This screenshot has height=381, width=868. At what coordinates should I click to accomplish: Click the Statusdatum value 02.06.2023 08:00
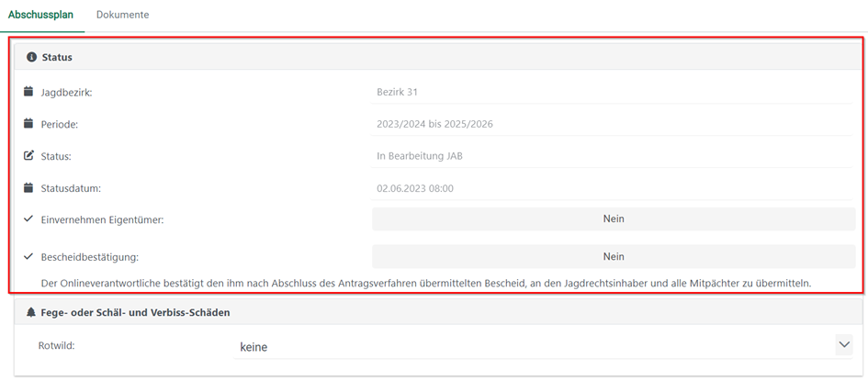tap(613, 188)
